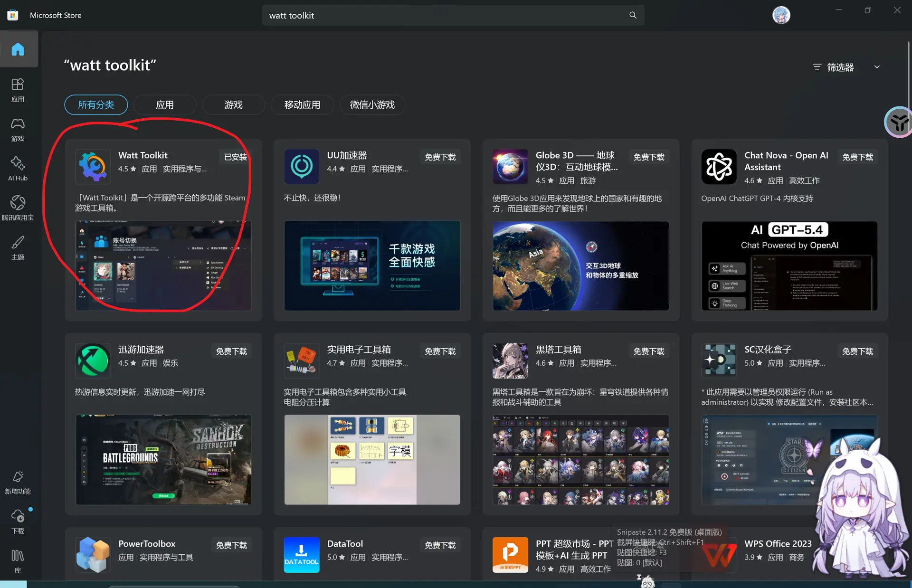Open 主题 (Themes) in the sidebar
The width and height of the screenshot is (912, 588).
pos(18,248)
